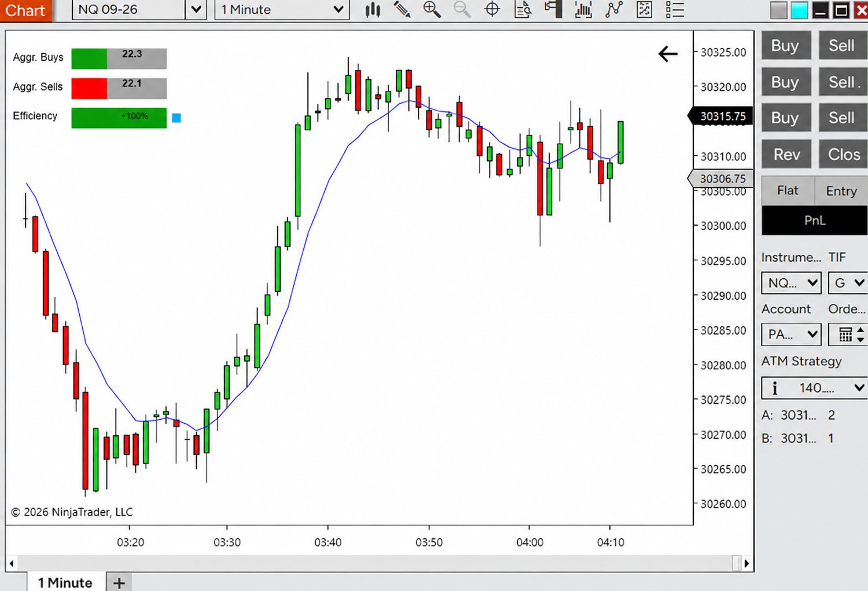Toggle the data box icon

[x=523, y=9]
